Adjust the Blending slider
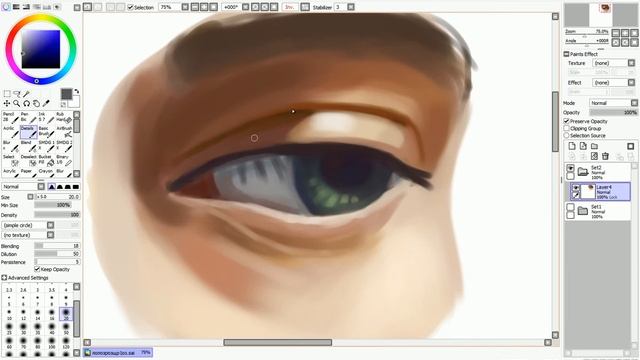 click(57, 246)
